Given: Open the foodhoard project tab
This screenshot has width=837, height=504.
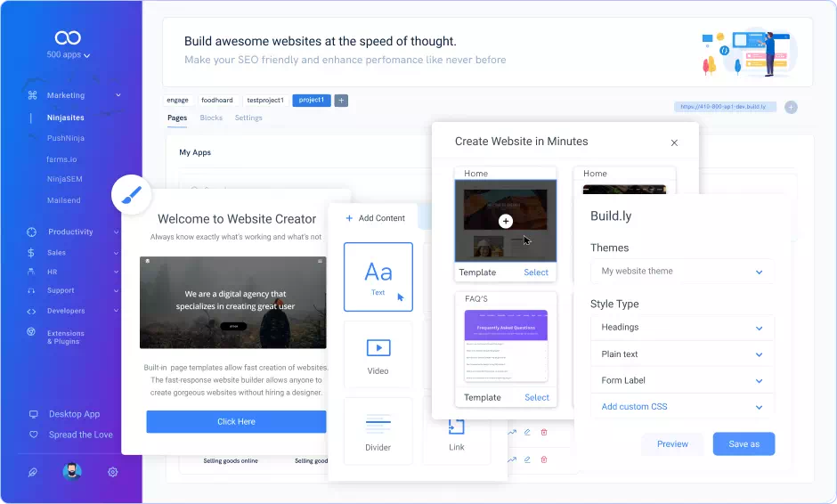Looking at the screenshot, I should point(219,101).
